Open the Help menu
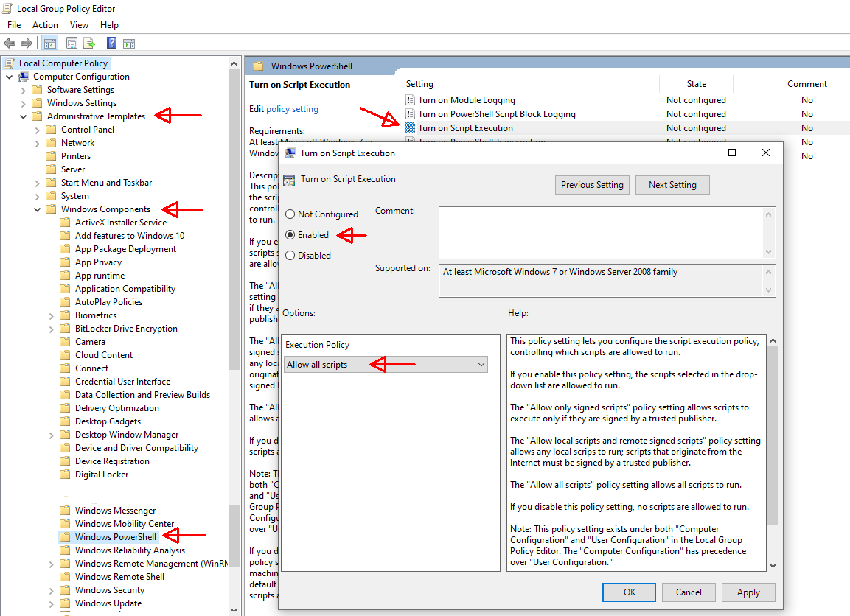 (x=109, y=25)
